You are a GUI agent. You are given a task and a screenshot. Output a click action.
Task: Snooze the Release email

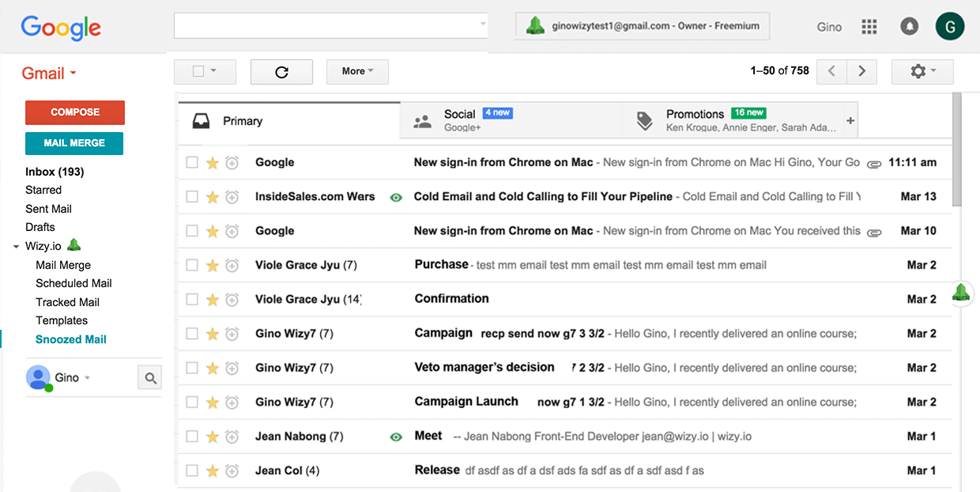(232, 471)
